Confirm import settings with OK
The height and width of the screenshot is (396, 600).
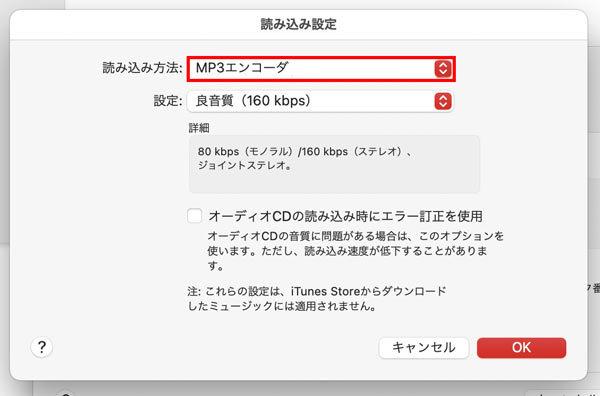click(521, 348)
